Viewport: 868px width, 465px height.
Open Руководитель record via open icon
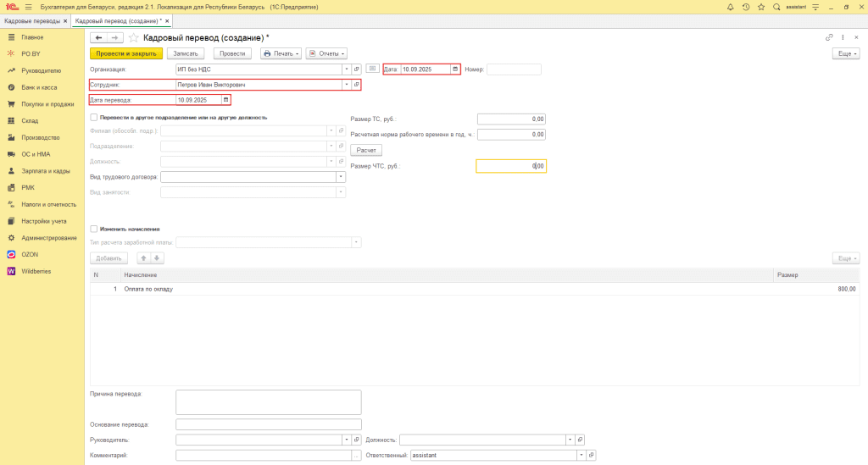pyautogui.click(x=357, y=440)
